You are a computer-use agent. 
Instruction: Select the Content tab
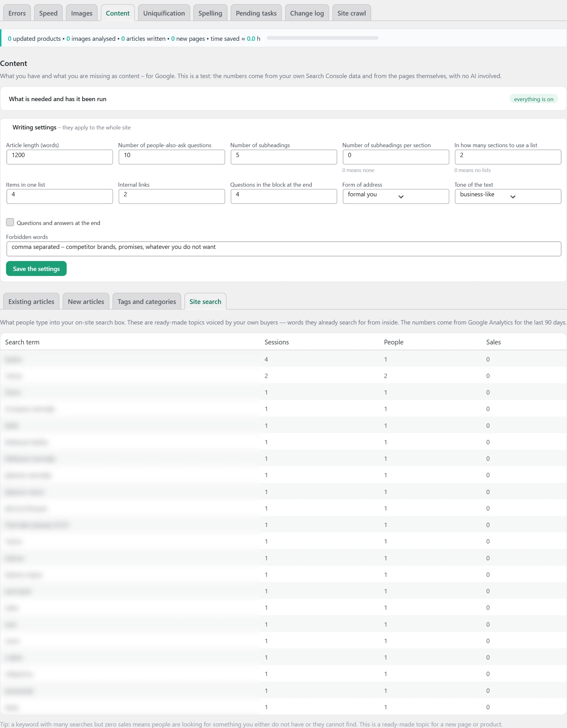click(x=118, y=13)
